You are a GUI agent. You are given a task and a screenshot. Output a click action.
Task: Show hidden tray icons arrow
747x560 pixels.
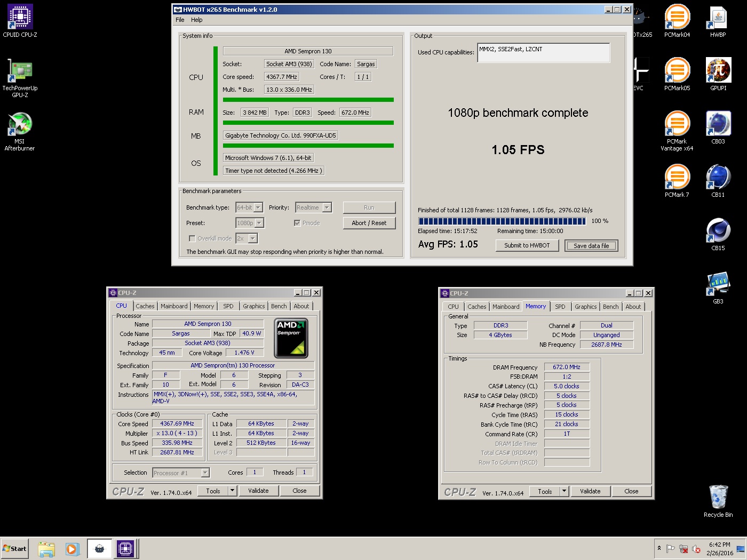(x=659, y=548)
